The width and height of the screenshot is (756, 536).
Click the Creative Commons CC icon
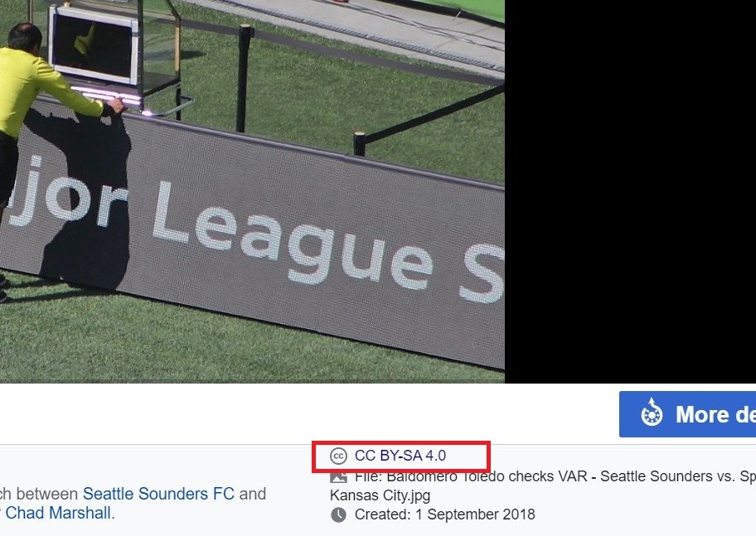coord(338,456)
